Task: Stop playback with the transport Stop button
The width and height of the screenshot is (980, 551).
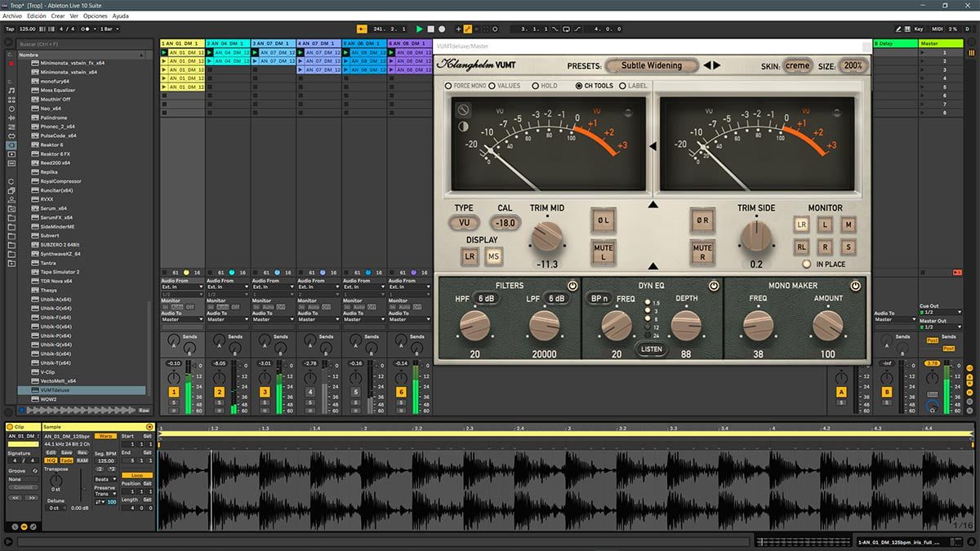Action: (x=430, y=29)
